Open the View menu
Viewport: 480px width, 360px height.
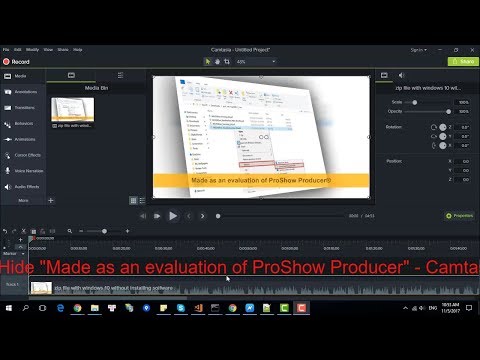click(48, 50)
